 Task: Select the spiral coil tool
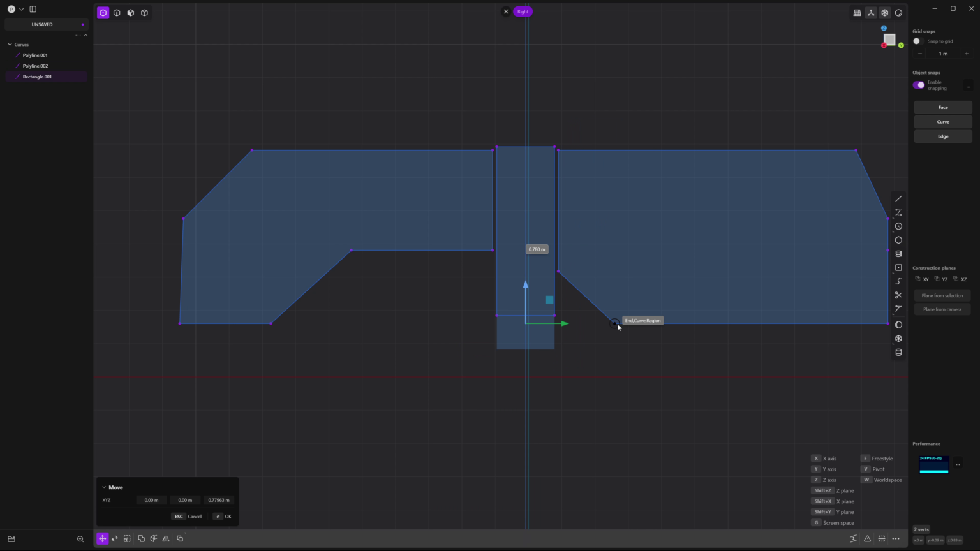898,254
